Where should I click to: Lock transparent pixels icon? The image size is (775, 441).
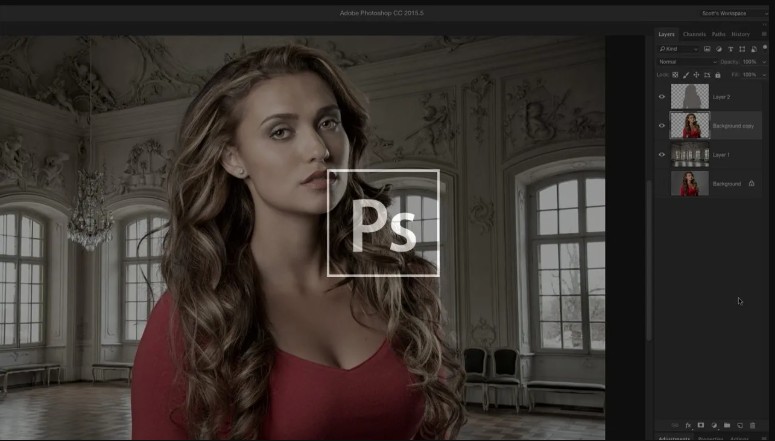click(675, 75)
